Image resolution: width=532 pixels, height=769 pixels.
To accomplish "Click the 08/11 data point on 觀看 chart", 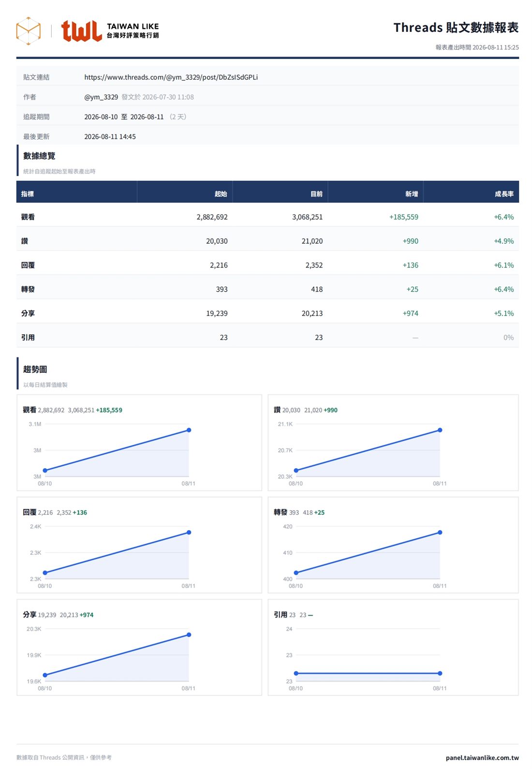I will point(189,430).
